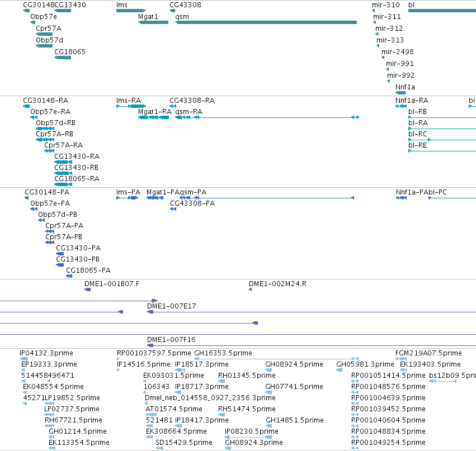Click the GH05981.3prime EST label

(x=365, y=364)
